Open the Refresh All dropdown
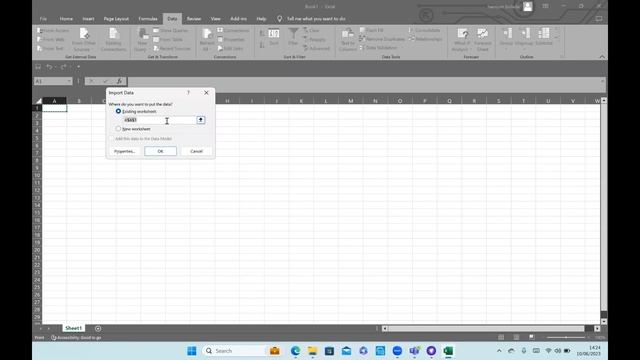This screenshot has height=360, width=640. click(207, 40)
